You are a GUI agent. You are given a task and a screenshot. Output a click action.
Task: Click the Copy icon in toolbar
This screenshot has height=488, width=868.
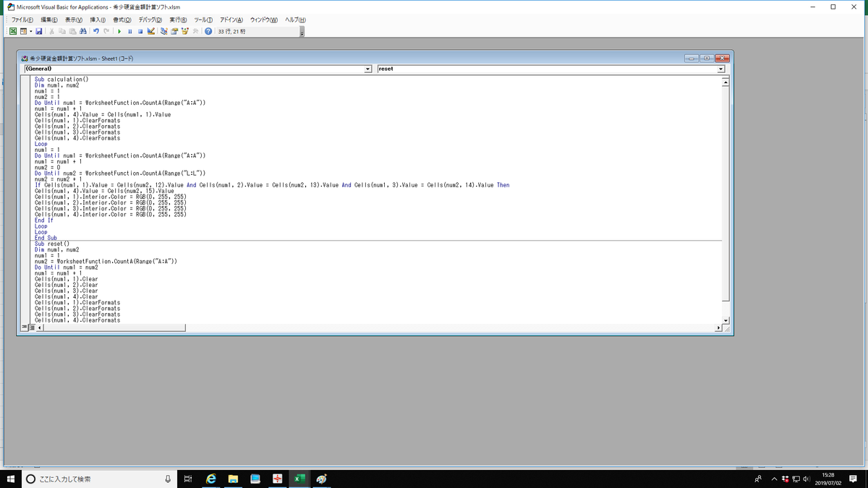61,31
